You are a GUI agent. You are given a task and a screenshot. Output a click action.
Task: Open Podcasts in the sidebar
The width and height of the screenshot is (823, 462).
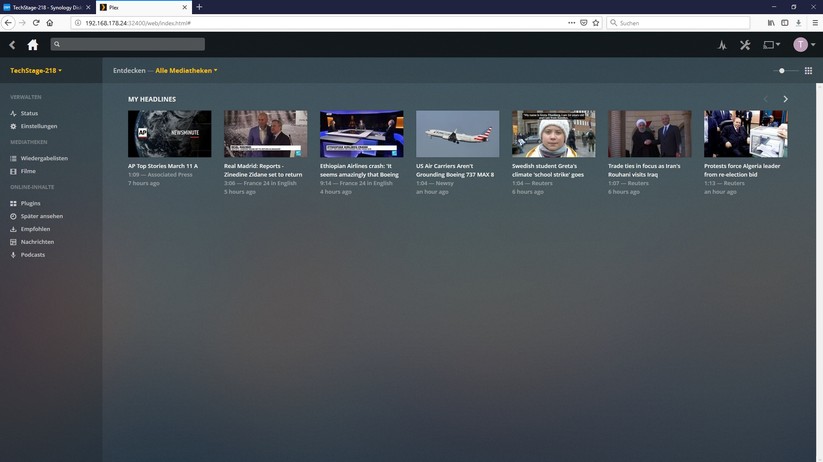pos(32,255)
